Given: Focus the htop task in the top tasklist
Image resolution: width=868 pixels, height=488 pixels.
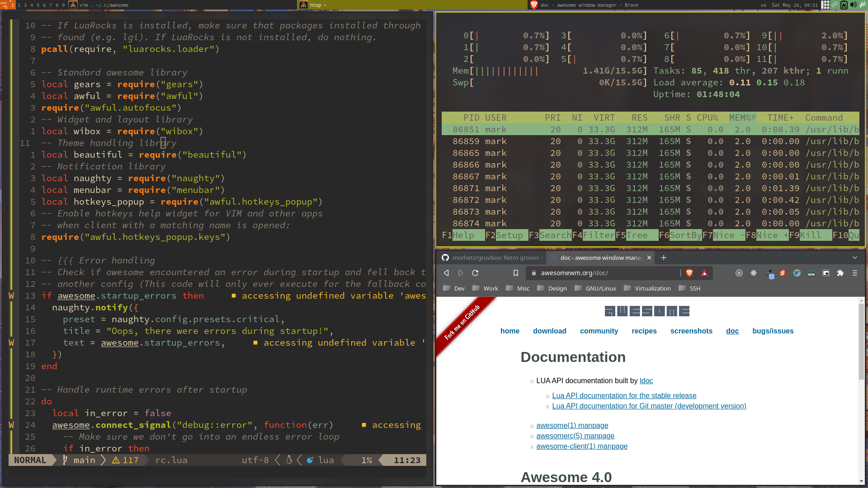Looking at the screenshot, I should click(412, 5).
